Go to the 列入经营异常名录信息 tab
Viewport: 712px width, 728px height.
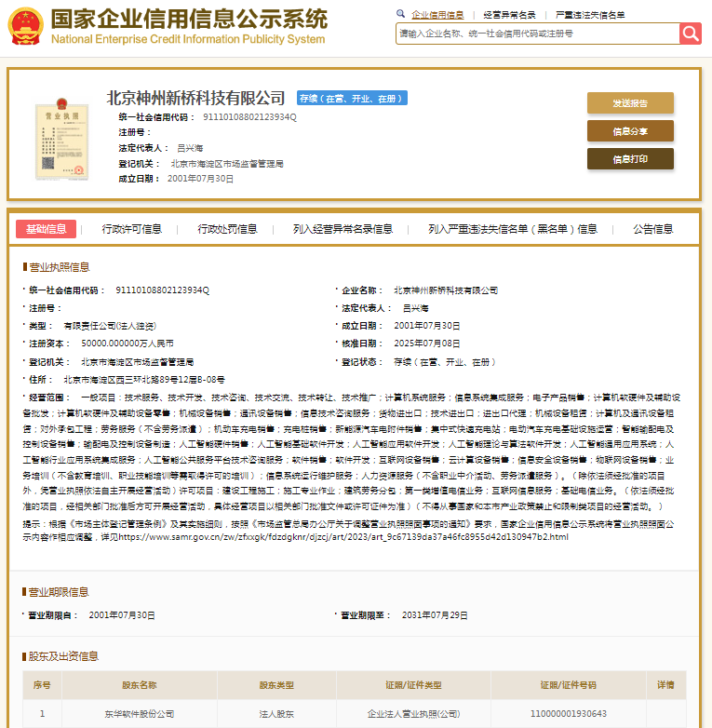343,229
